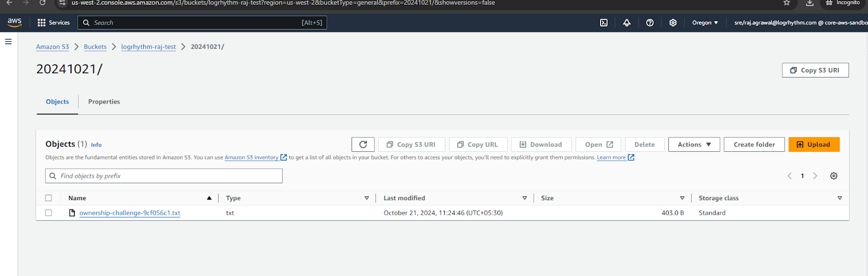This screenshot has width=868, height=276.
Task: Select the ownership-challenge file checkbox
Action: point(49,213)
